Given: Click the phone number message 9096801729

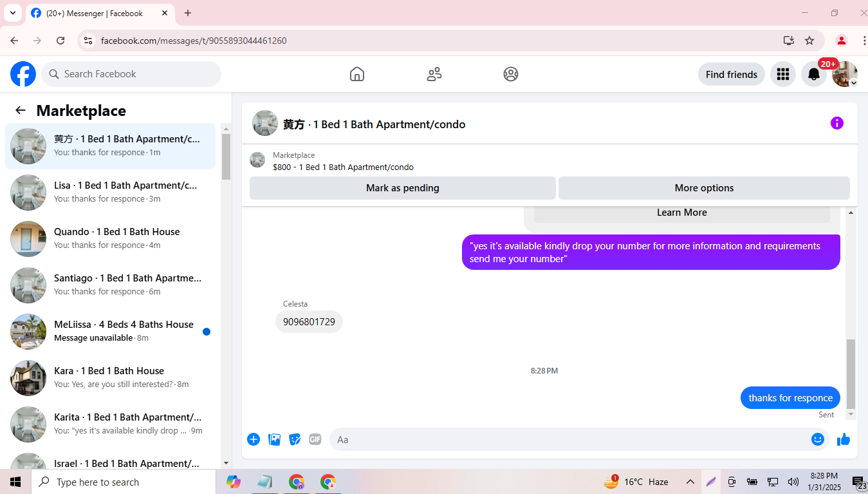Looking at the screenshot, I should 309,322.
